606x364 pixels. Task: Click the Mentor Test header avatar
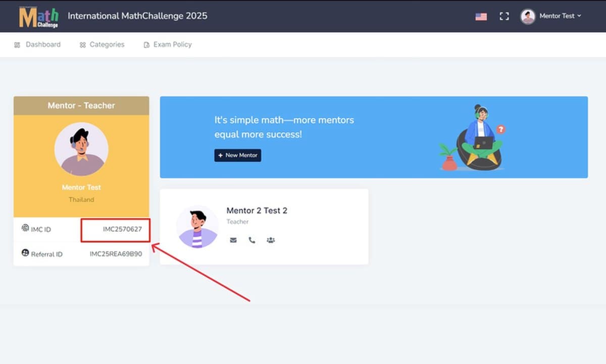tap(528, 16)
